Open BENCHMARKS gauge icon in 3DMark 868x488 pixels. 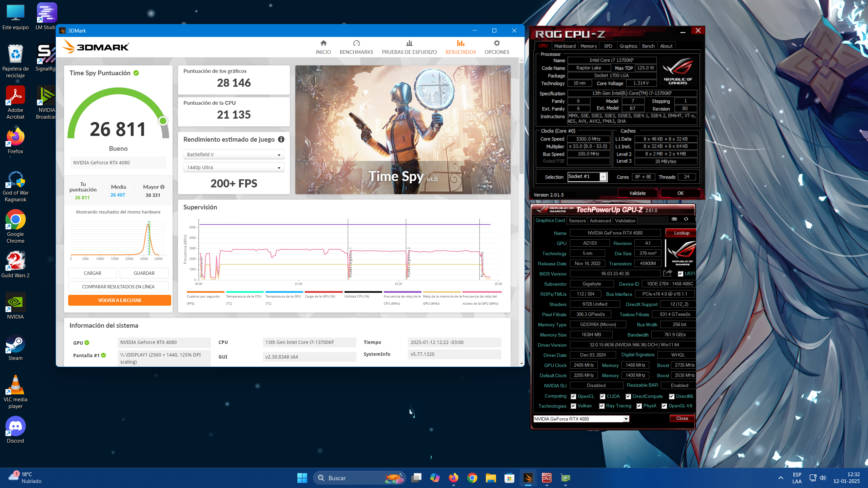coord(356,43)
